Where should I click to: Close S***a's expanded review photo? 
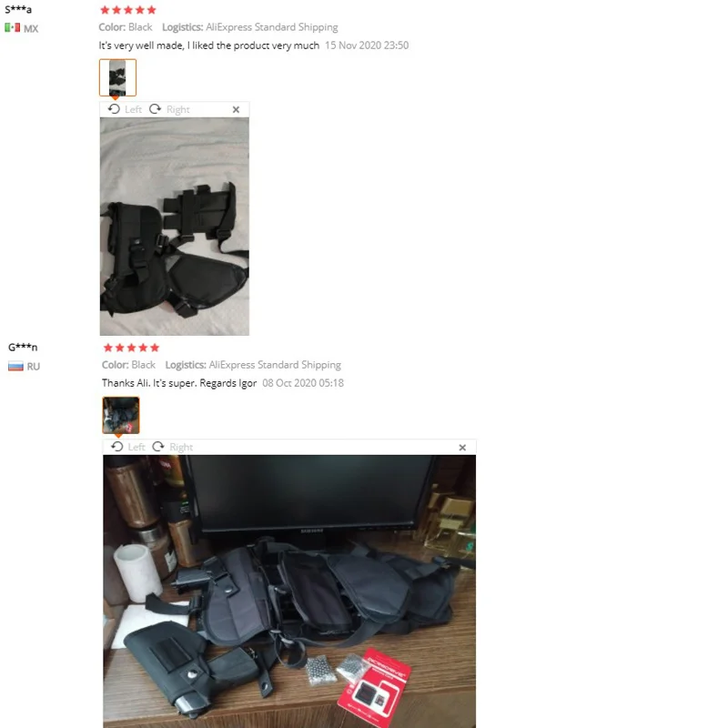click(x=236, y=109)
